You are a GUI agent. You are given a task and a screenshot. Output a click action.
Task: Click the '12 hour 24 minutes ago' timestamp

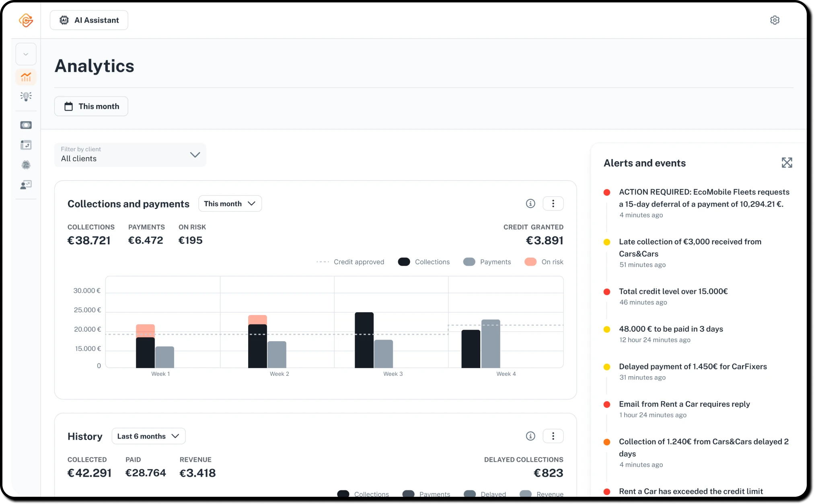pos(655,340)
